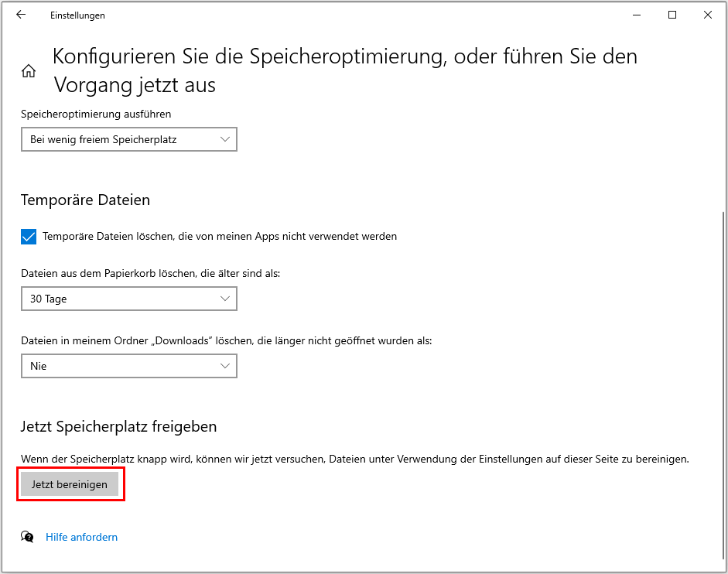Screen dimensions: 728x574
Task: Click the home icon in the sidebar
Action: click(28, 70)
